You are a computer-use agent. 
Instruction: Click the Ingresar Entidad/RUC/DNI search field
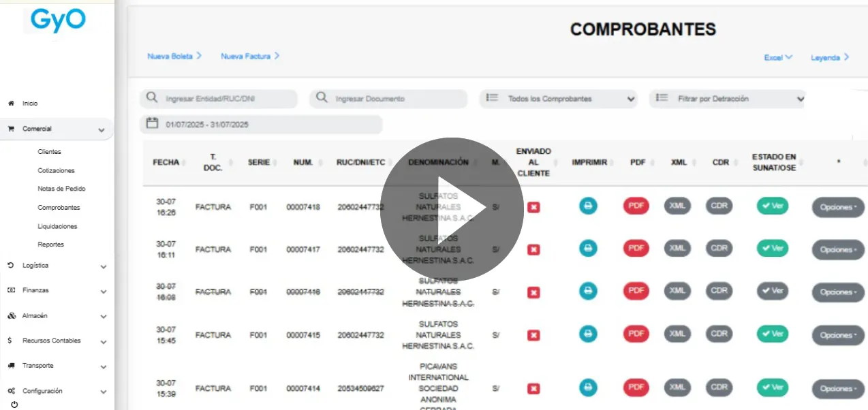coord(225,99)
